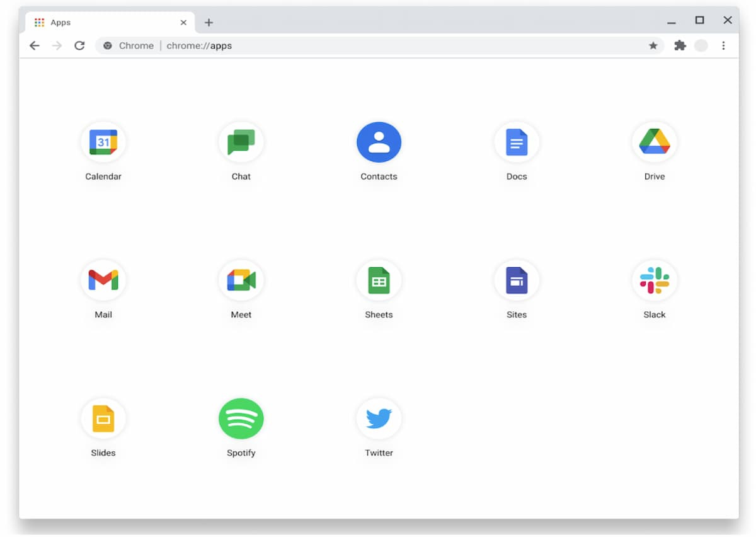This screenshot has width=756, height=537.
Task: Click the Slack label text
Action: 655,315
